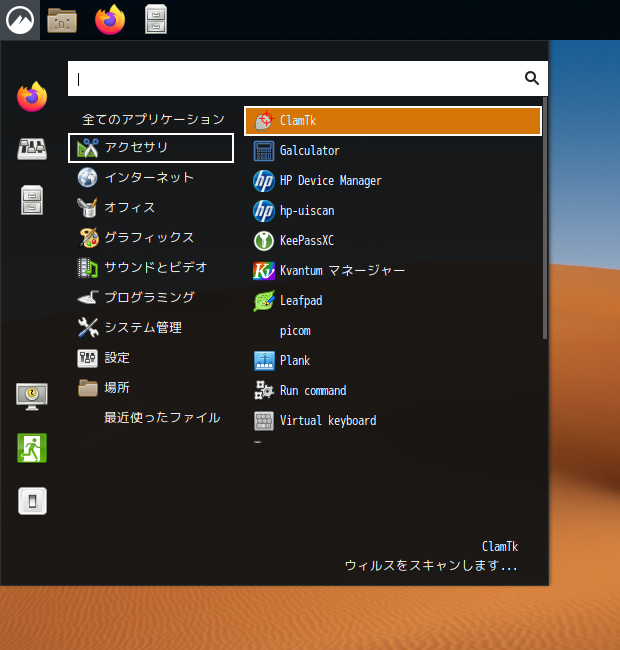Click the menu launcher button in the top panel
The width and height of the screenshot is (620, 650).
click(20, 20)
